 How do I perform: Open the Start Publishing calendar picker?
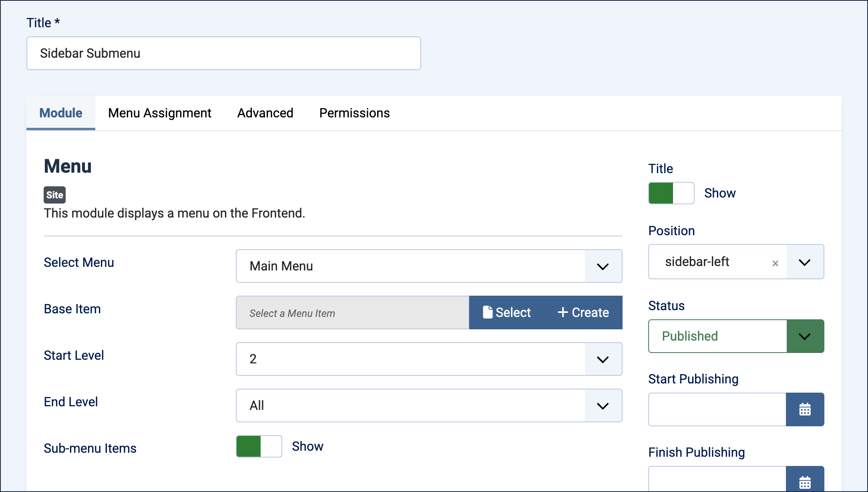tap(805, 409)
